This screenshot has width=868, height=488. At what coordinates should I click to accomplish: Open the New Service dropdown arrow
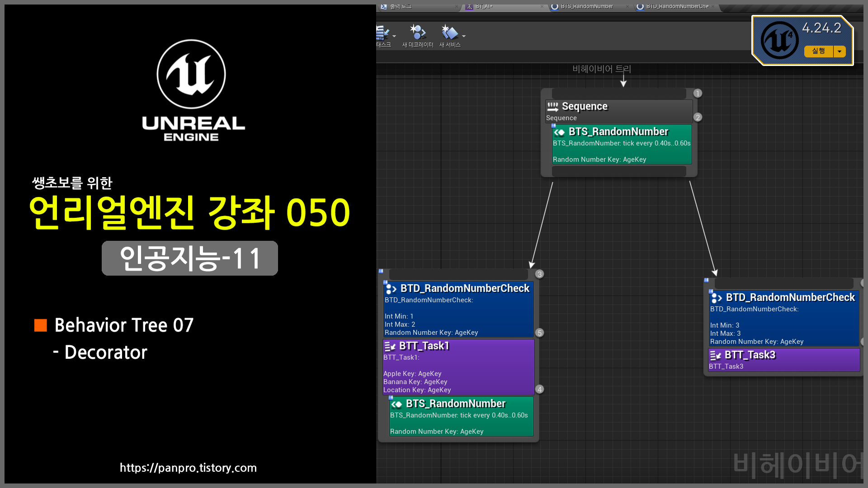click(x=464, y=36)
